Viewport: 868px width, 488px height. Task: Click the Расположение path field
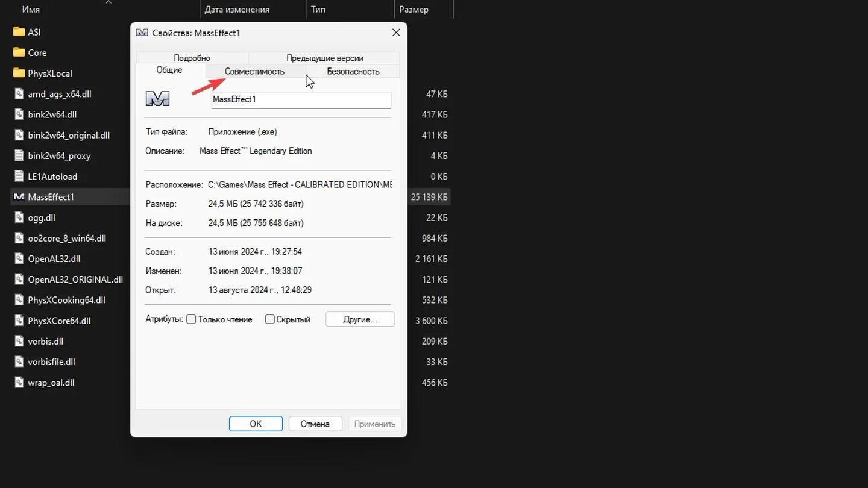coord(300,184)
